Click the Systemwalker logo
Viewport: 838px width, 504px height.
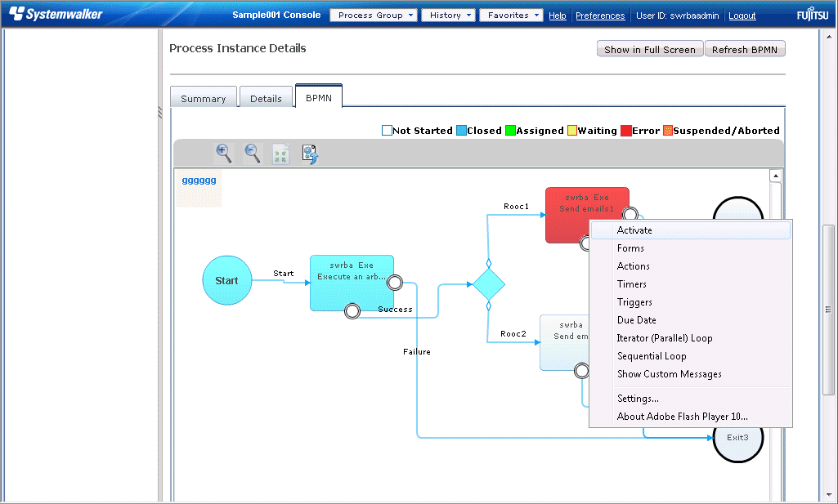(56, 14)
